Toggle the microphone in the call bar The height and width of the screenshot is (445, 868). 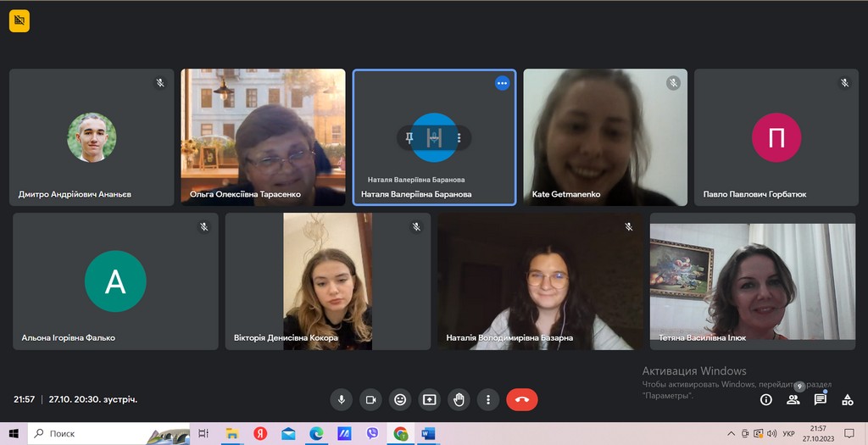point(341,399)
